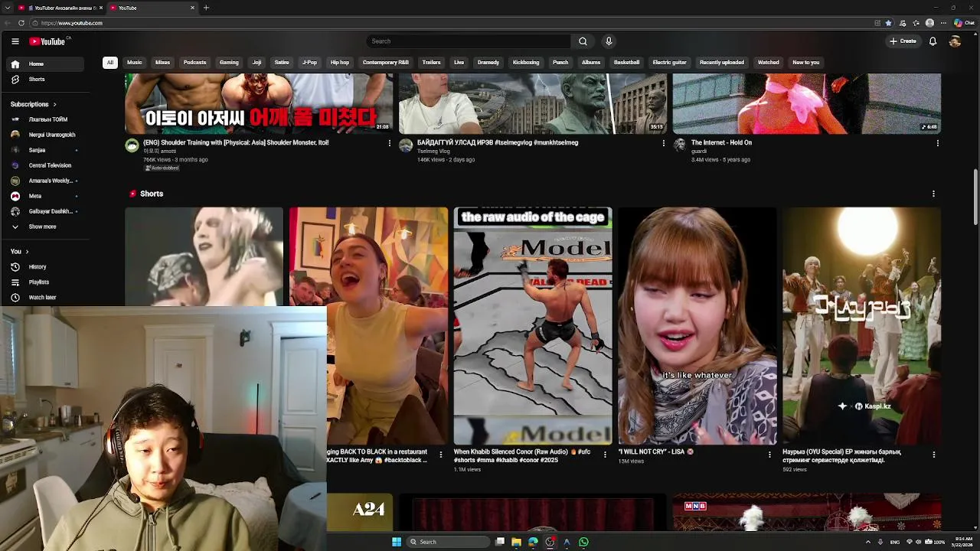The image size is (980, 551).
Task: Play the Kaspi.kz Наурыз short thumbnail
Action: [x=862, y=326]
